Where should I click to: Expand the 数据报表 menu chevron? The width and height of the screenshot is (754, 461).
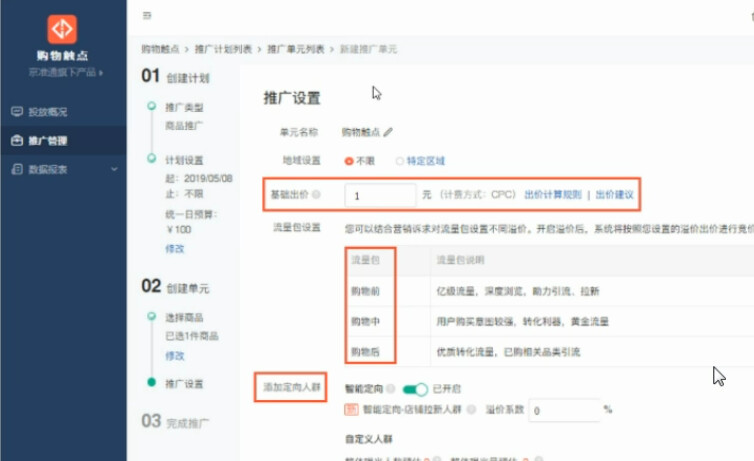coord(114,169)
